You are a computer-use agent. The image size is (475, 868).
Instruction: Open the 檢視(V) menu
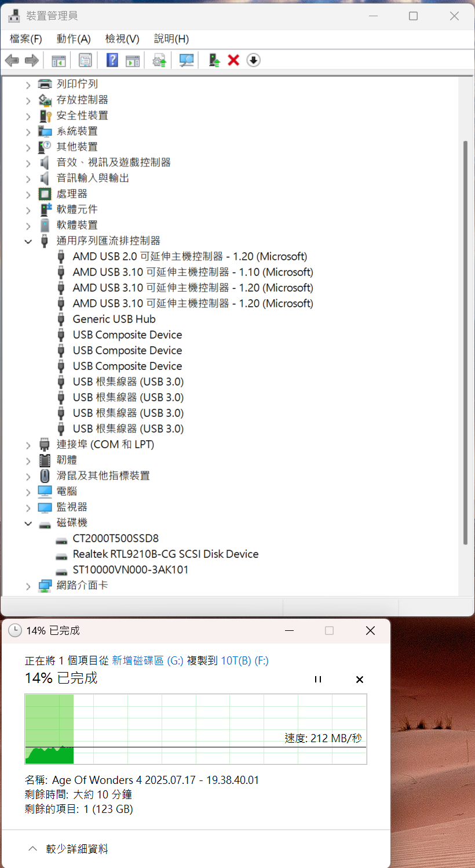click(122, 39)
